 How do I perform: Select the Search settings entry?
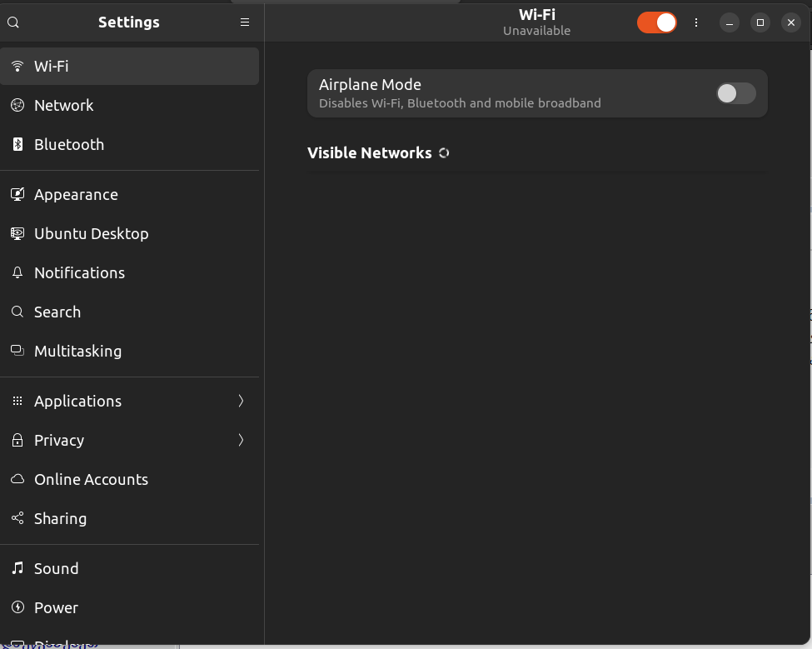point(57,312)
